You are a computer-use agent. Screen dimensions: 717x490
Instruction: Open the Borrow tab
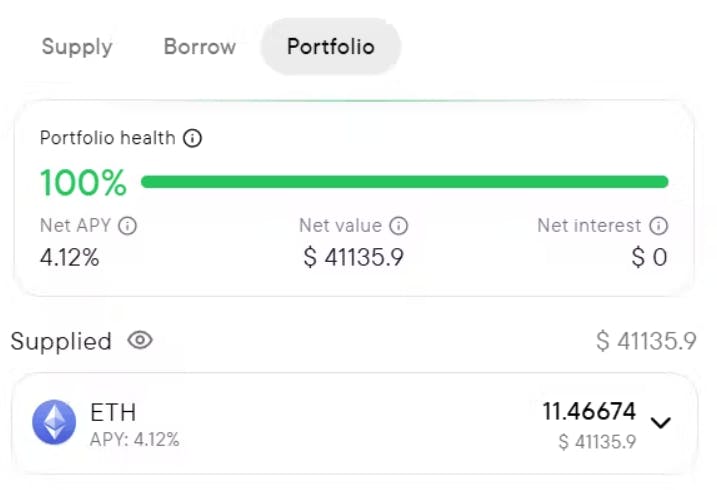point(200,47)
